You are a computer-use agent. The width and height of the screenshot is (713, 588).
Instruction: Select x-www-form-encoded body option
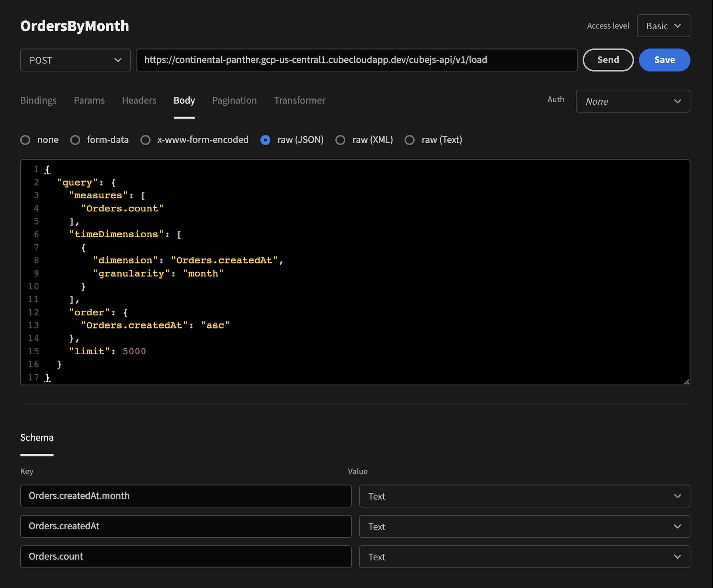pyautogui.click(x=146, y=140)
